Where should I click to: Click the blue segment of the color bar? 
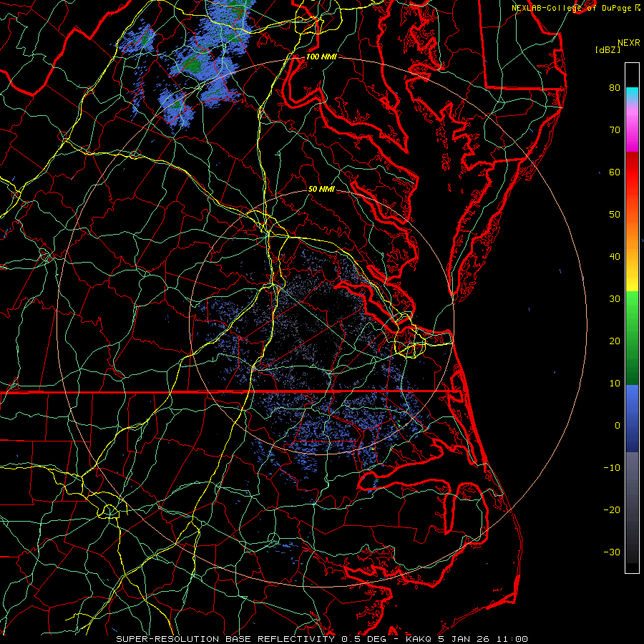(x=632, y=418)
